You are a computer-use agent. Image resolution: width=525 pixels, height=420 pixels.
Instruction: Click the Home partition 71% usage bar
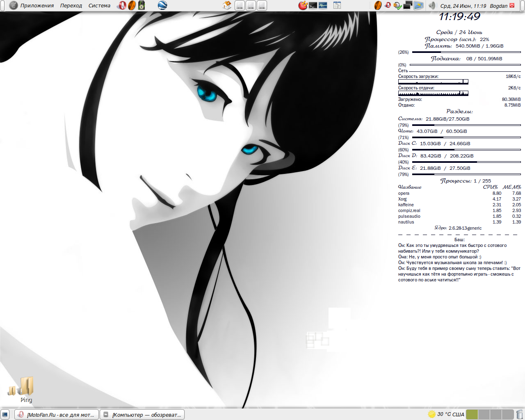(x=466, y=137)
